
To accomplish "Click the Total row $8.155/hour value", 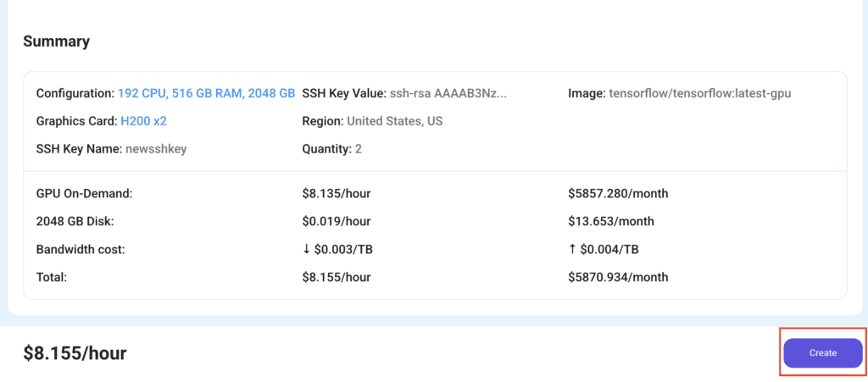I will pyautogui.click(x=336, y=277).
